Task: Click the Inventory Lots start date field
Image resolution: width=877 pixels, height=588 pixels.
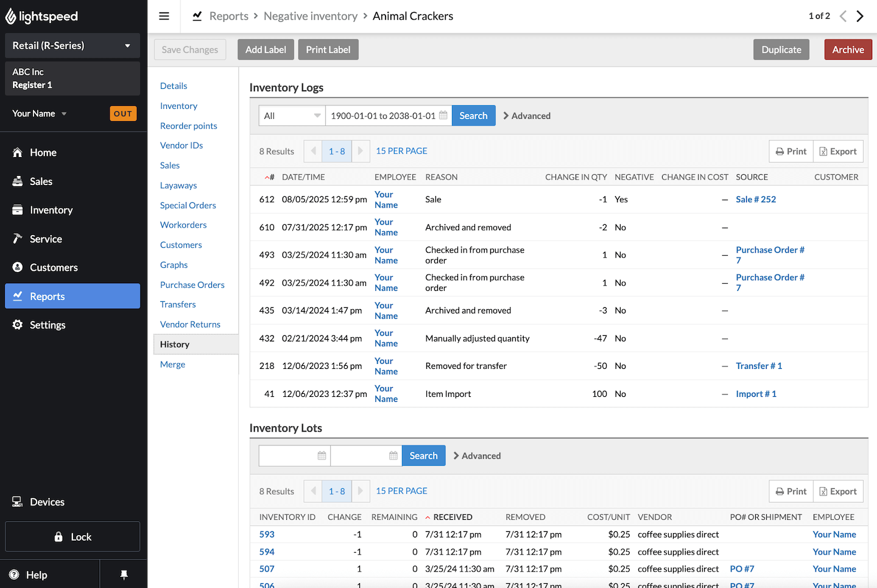Action: (x=288, y=456)
